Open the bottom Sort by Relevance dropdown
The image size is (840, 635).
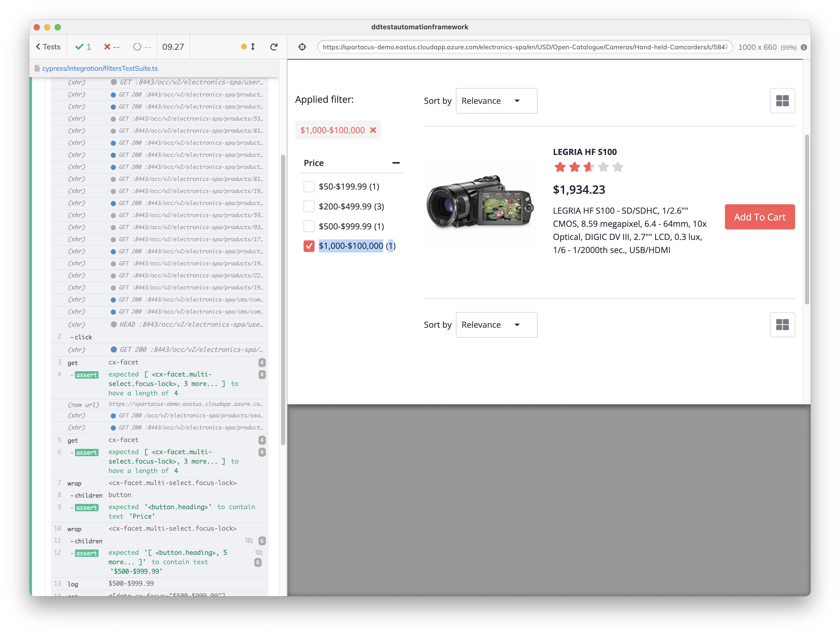click(496, 325)
